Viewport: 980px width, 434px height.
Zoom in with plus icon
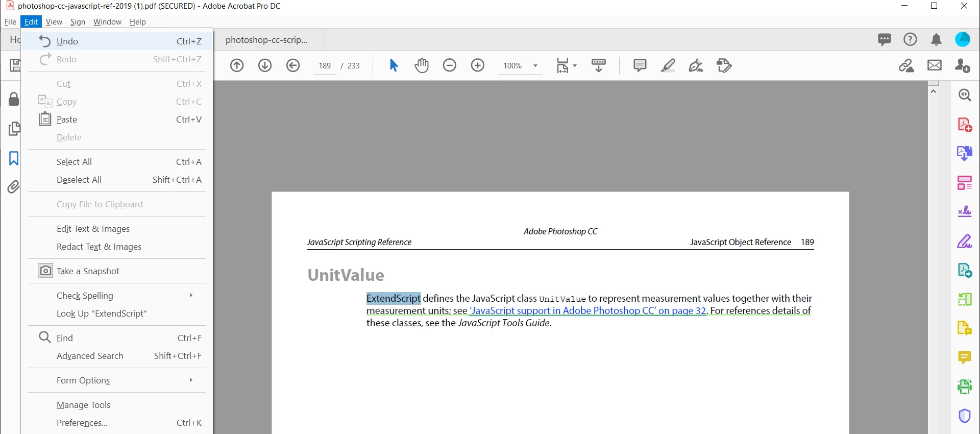coord(478,65)
